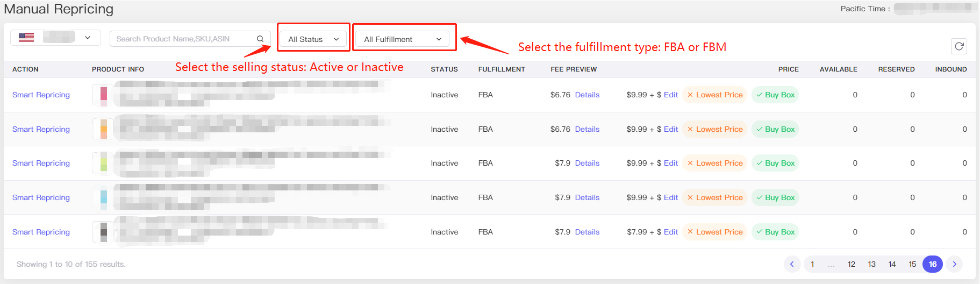Click the refresh icon button
980x284 pixels.
click(958, 46)
